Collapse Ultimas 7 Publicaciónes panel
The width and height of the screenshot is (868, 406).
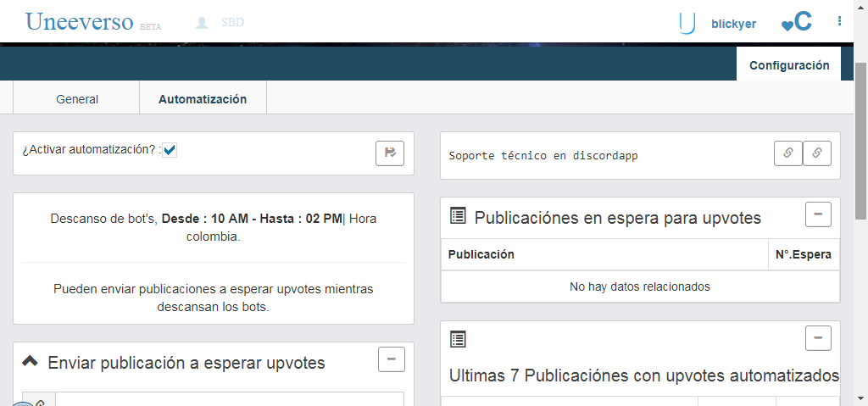[x=818, y=338]
